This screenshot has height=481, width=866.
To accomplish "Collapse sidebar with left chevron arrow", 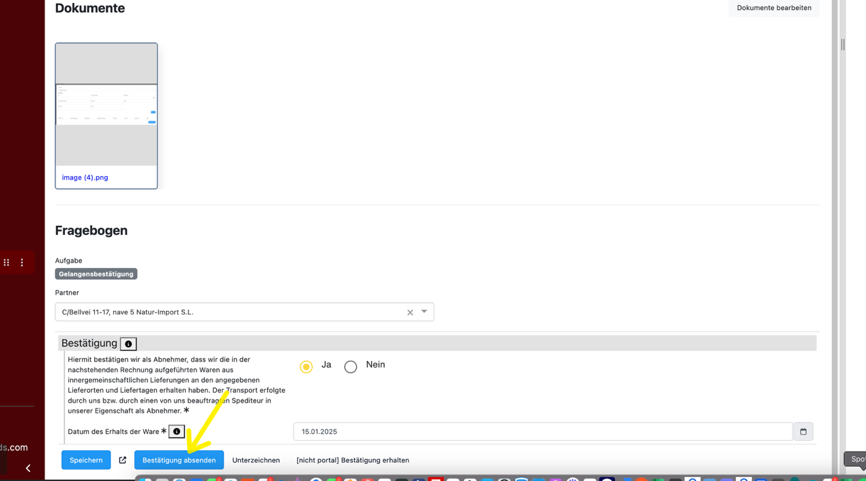I will pyautogui.click(x=28, y=468).
